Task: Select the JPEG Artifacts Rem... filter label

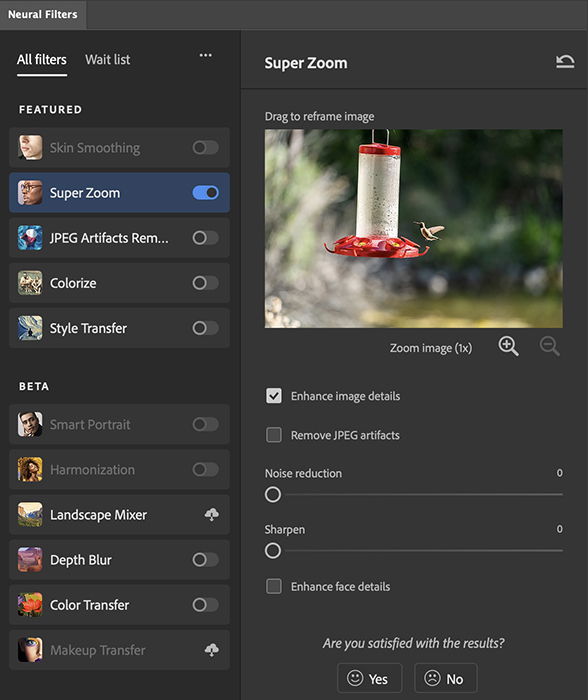Action: pos(109,238)
